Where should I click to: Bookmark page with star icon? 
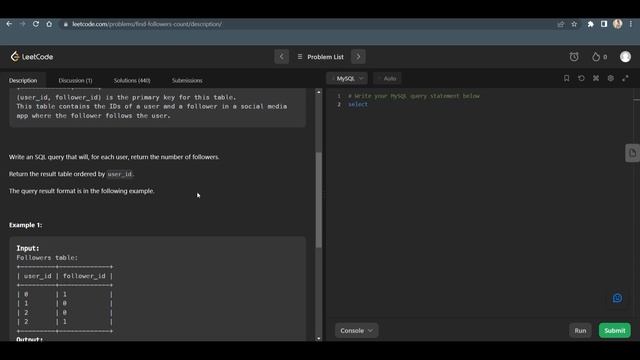click(574, 24)
